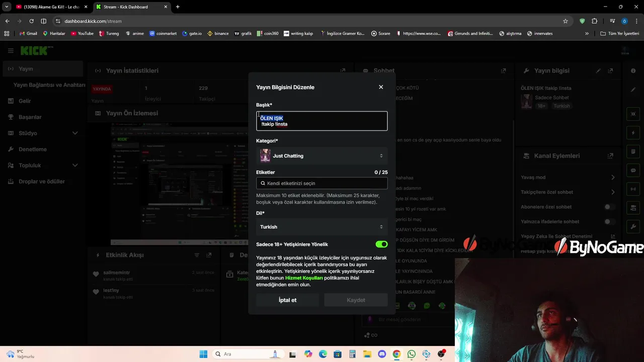Toggle the sidebar hamburger menu
644x362 pixels.
11,51
